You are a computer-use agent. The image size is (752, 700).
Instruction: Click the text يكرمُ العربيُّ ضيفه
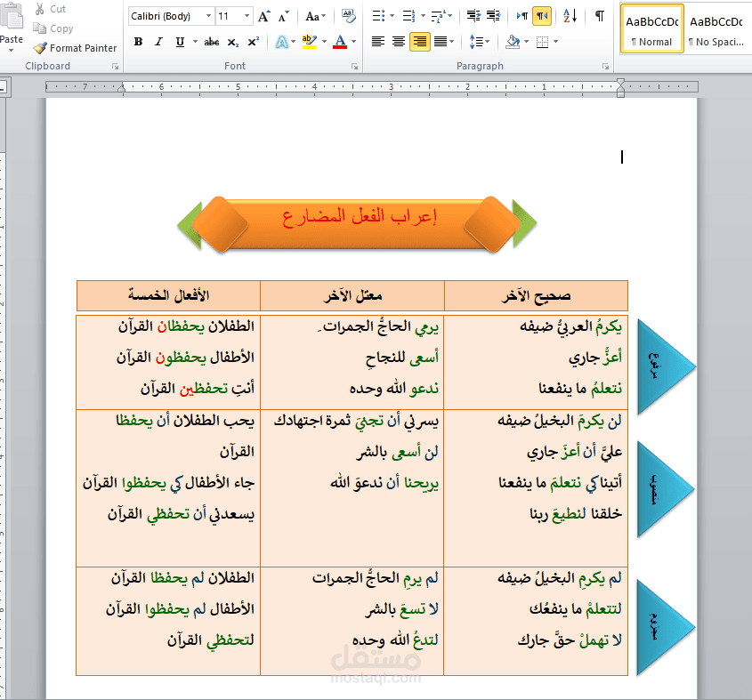pyautogui.click(x=570, y=327)
